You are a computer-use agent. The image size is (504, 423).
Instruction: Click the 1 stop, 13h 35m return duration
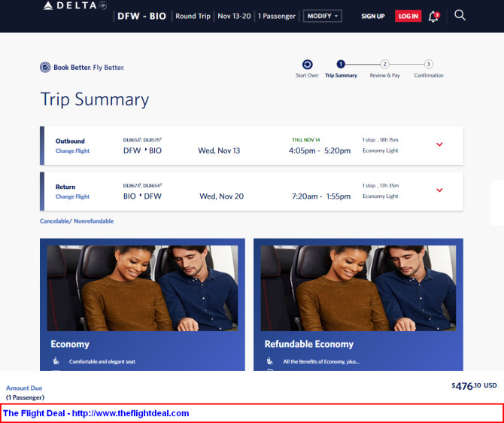point(381,185)
